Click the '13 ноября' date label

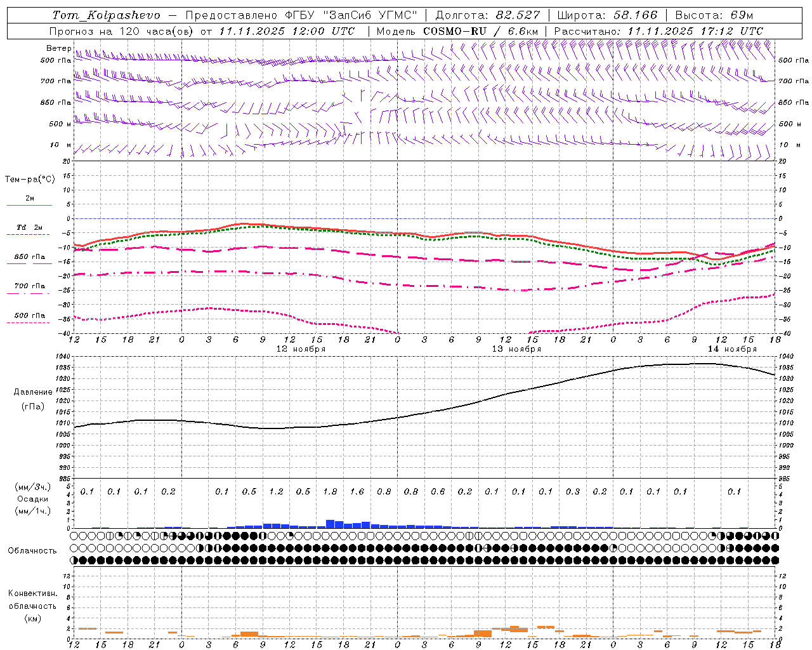[516, 349]
